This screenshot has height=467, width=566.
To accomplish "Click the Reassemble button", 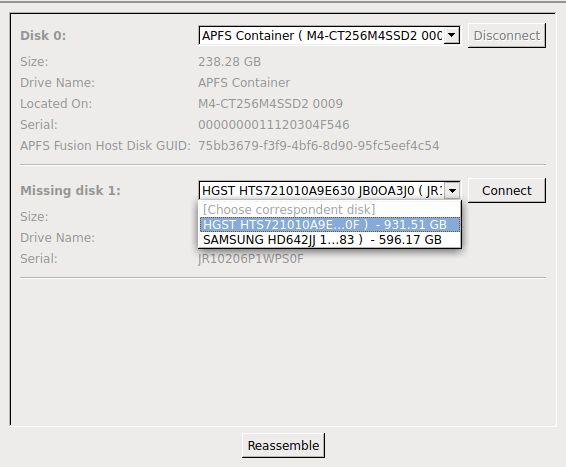I will point(283,445).
